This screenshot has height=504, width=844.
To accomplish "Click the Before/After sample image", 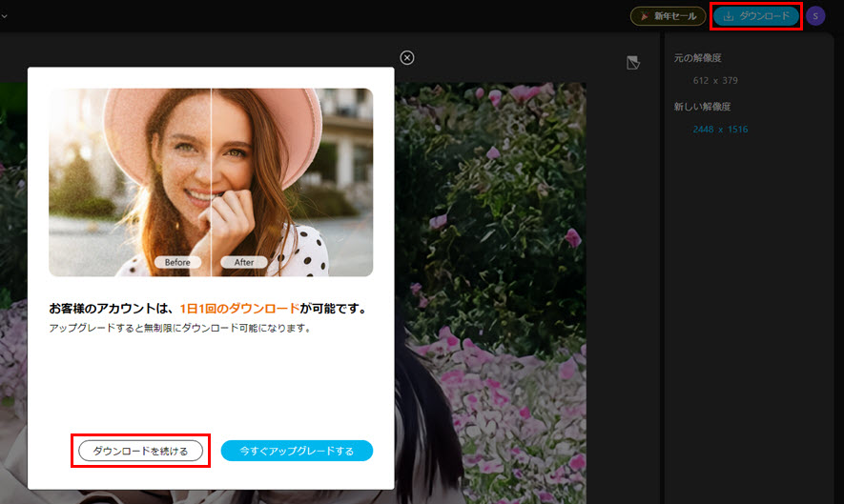I will (x=211, y=182).
